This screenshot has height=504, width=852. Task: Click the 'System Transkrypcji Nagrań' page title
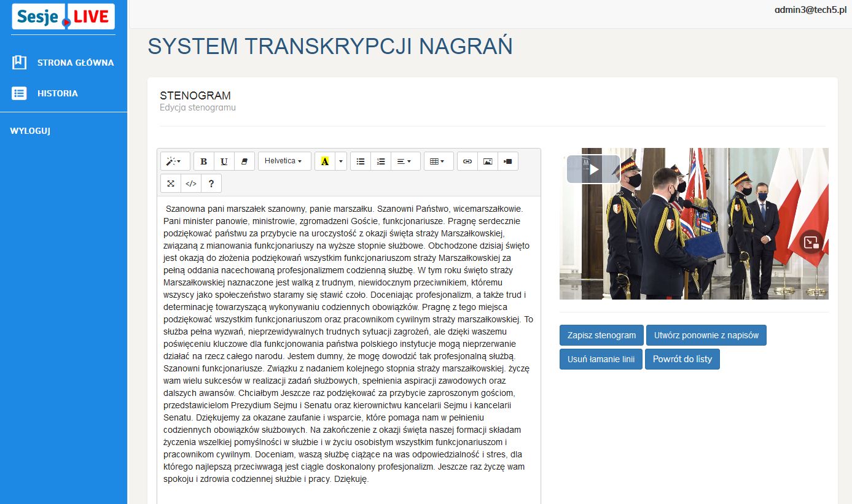330,47
